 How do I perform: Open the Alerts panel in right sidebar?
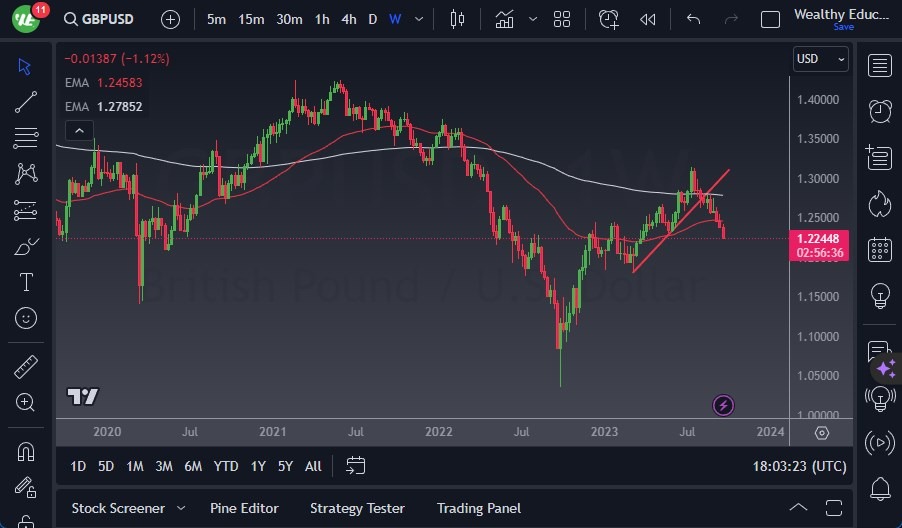tap(880, 110)
